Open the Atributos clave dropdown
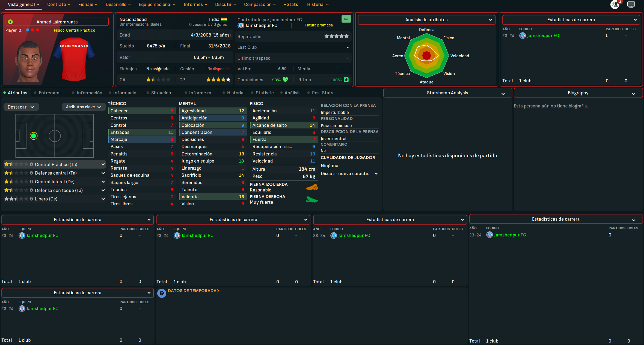The width and height of the screenshot is (644, 345). pyautogui.click(x=83, y=107)
